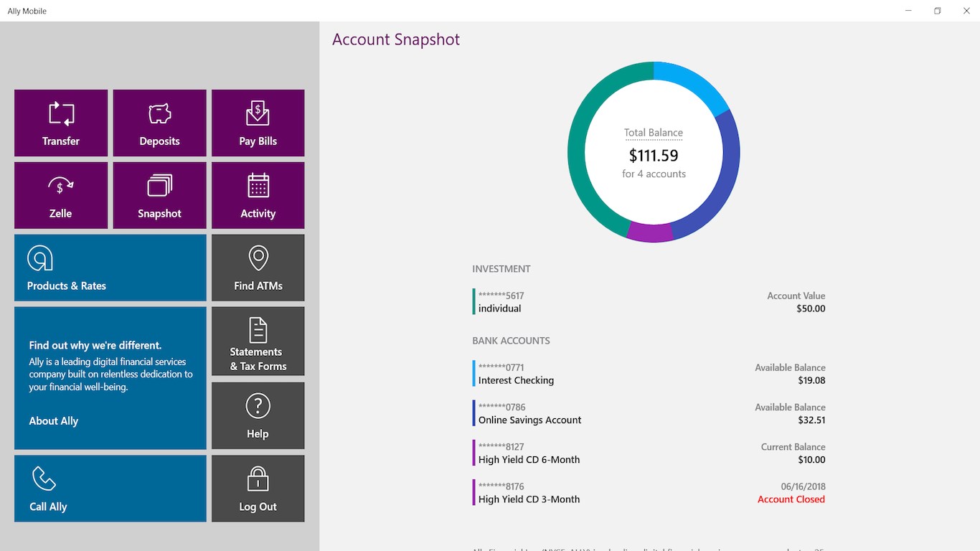Screen dimensions: 980x551
Task: Click the Find ATMs label
Action: pyautogui.click(x=258, y=286)
